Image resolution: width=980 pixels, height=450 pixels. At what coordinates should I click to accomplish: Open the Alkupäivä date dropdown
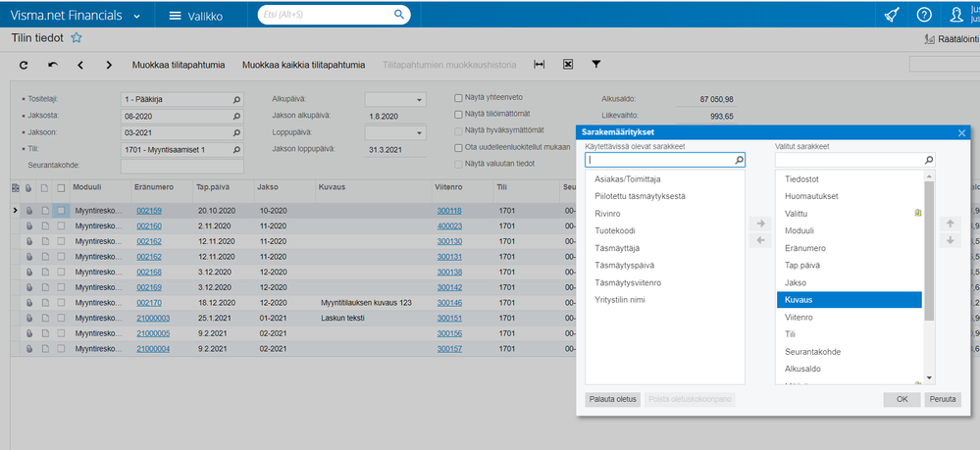419,100
